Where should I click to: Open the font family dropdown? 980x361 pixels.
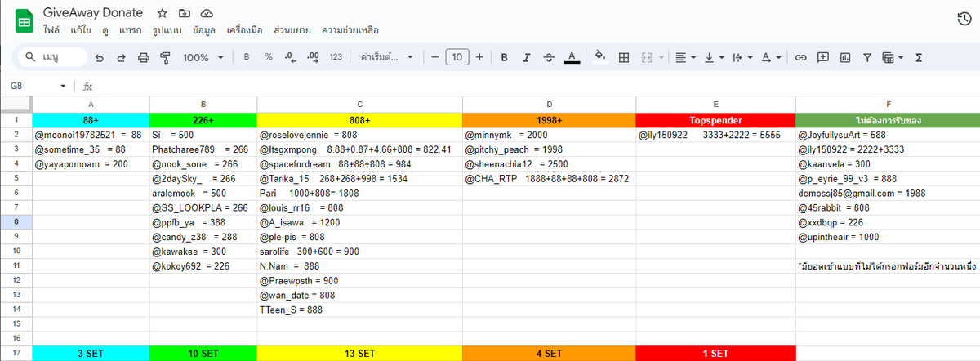click(x=387, y=57)
